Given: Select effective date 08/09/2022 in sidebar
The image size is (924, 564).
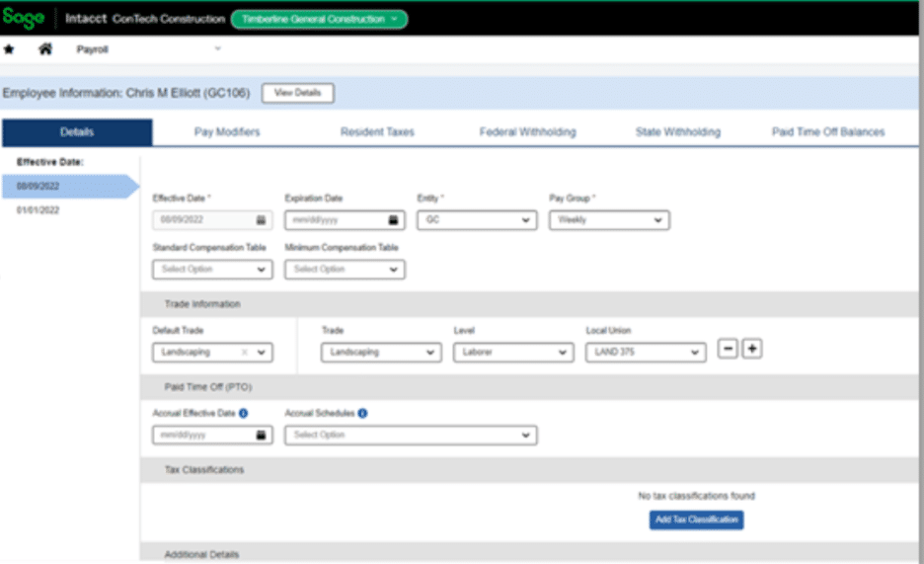Looking at the screenshot, I should (x=69, y=187).
